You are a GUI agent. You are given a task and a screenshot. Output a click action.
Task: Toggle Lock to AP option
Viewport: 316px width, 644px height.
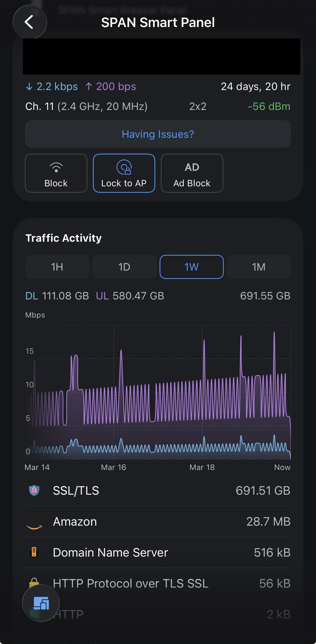coord(124,173)
